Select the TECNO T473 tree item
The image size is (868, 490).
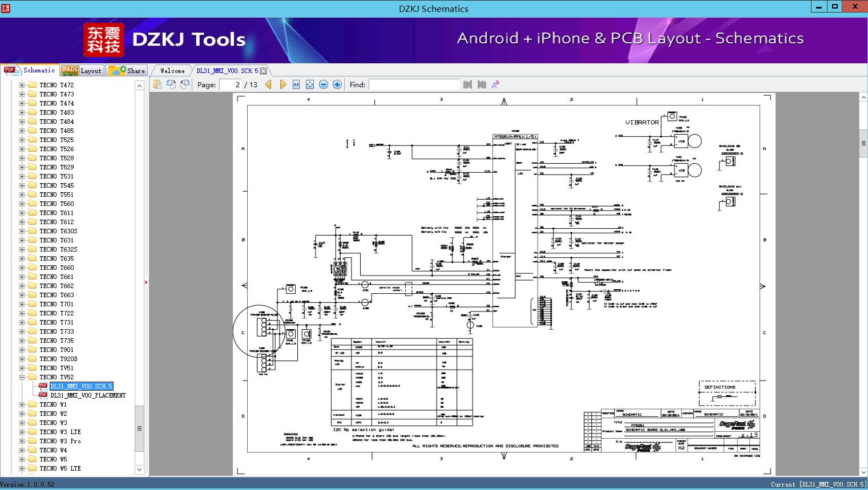coord(56,94)
